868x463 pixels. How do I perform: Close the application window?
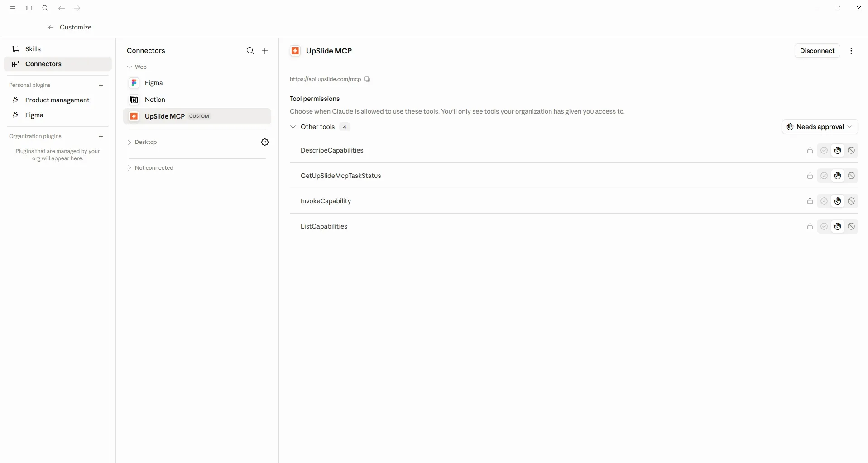(x=859, y=8)
